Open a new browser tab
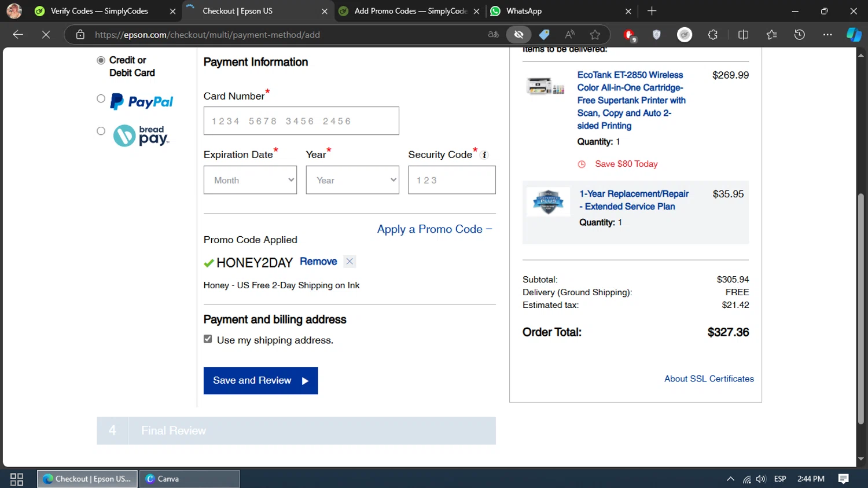The image size is (868, 488). 652,11
